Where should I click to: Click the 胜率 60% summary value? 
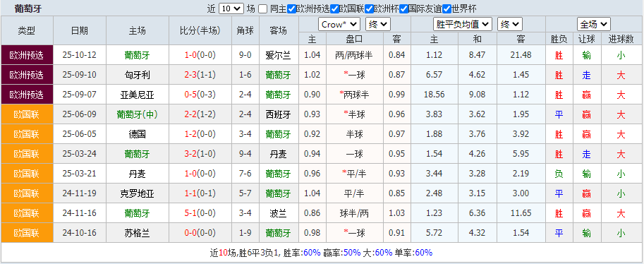click(312, 253)
